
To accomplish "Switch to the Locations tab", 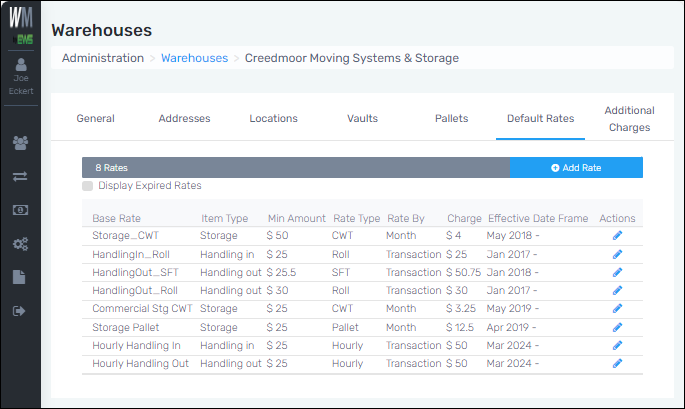I will point(273,118).
